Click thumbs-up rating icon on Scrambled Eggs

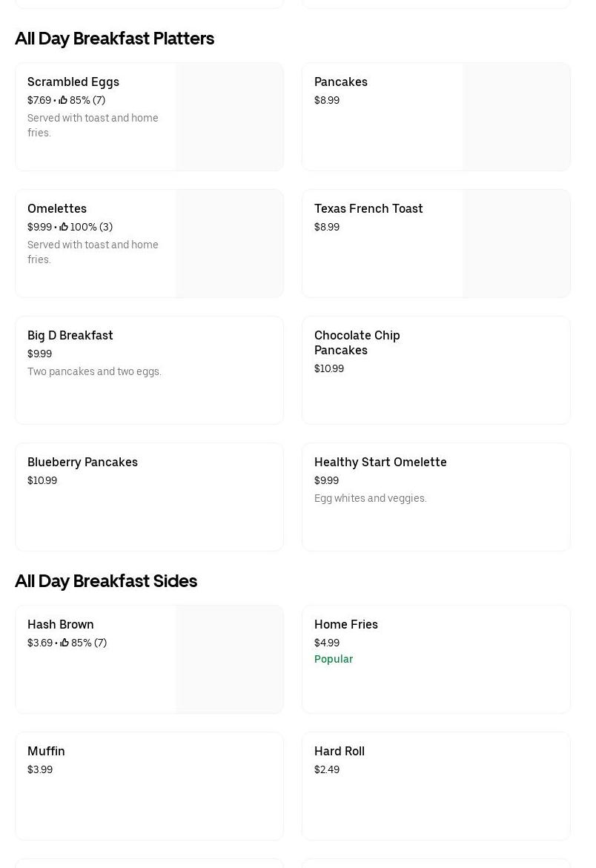(63, 100)
